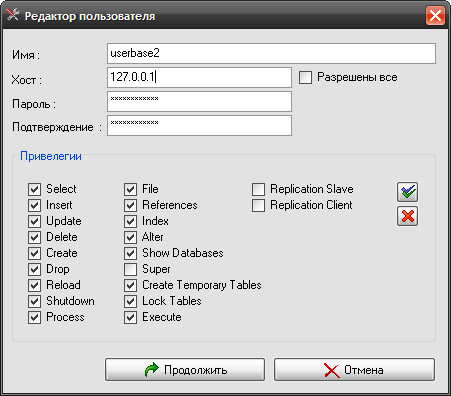Focus the Имя field containing userbase2
This screenshot has height=396, width=451.
point(271,53)
